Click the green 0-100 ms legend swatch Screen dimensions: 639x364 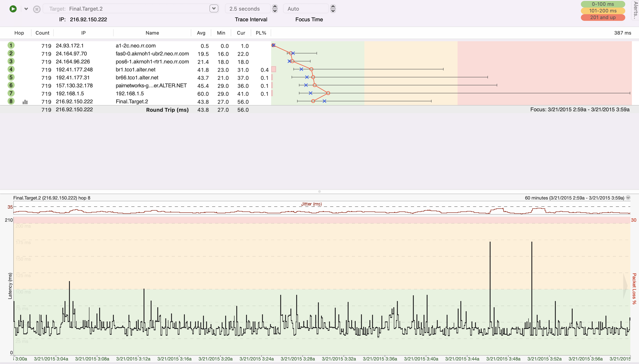603,4
